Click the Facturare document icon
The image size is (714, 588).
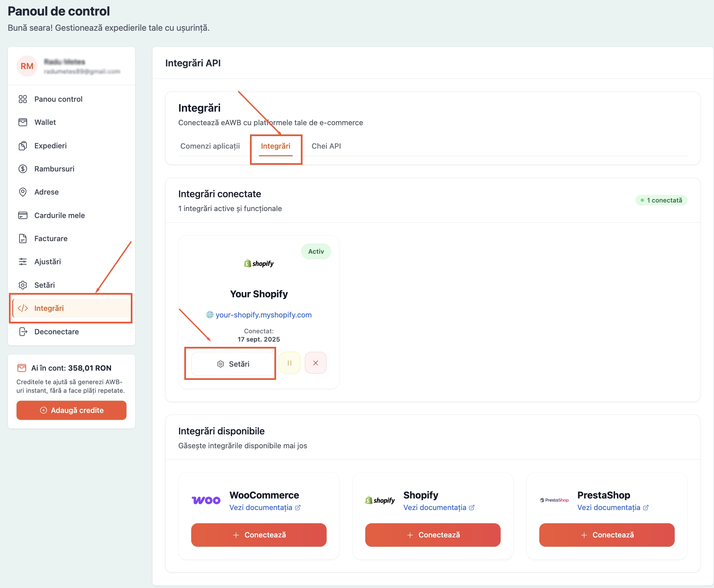coord(23,239)
